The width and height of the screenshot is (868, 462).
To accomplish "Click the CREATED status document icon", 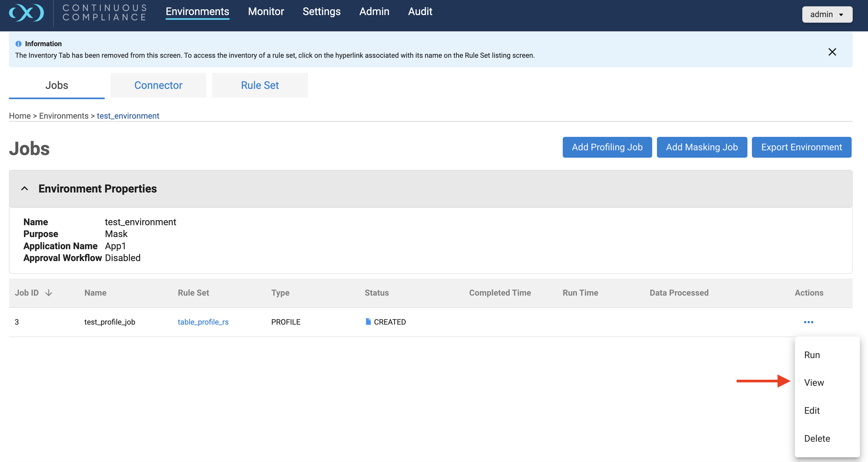I will click(x=368, y=322).
